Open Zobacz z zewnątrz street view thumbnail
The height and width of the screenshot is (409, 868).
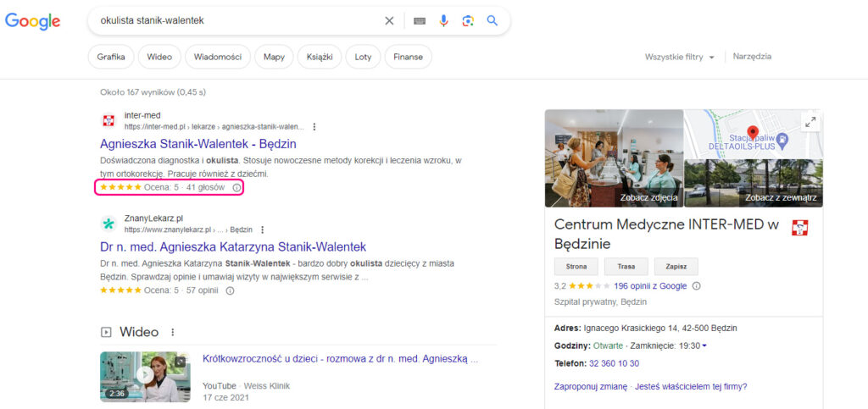pos(754,183)
